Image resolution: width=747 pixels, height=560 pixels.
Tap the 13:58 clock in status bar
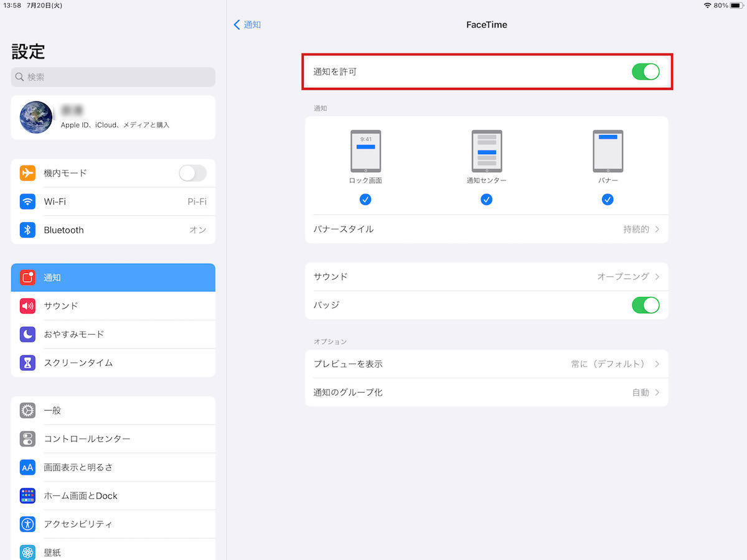point(12,6)
